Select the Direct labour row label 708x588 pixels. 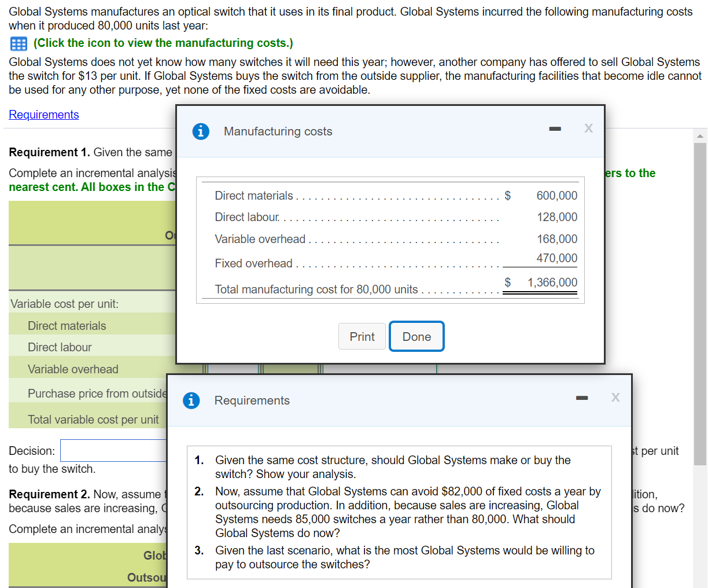point(60,347)
